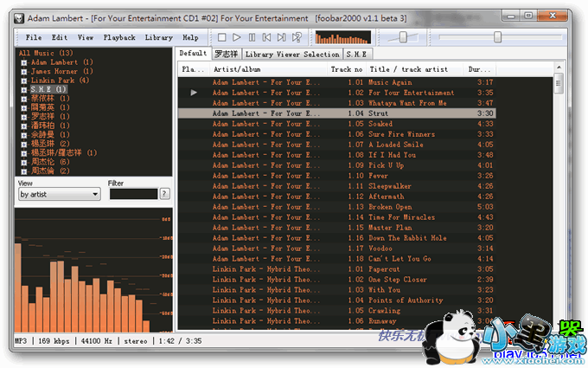Select the highlighted Strut track row
Viewport: 588px width, 368px height.
336,113
